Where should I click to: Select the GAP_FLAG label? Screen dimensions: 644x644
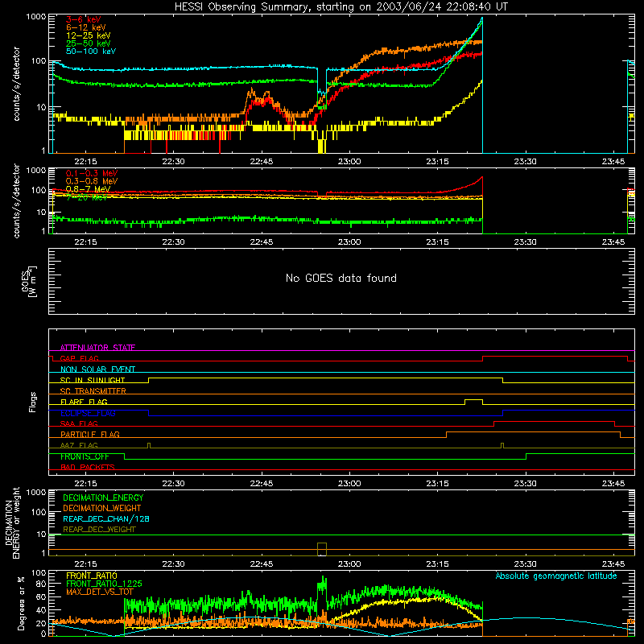79,358
